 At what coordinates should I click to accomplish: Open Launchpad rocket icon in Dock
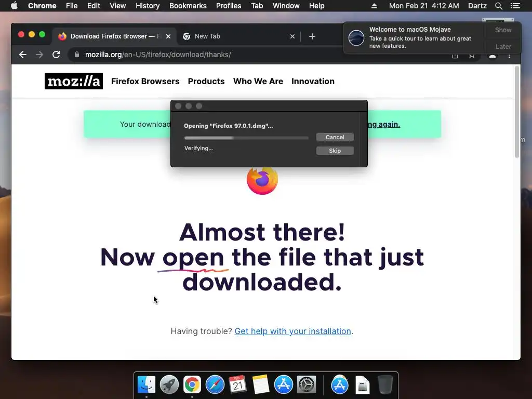[x=169, y=384]
